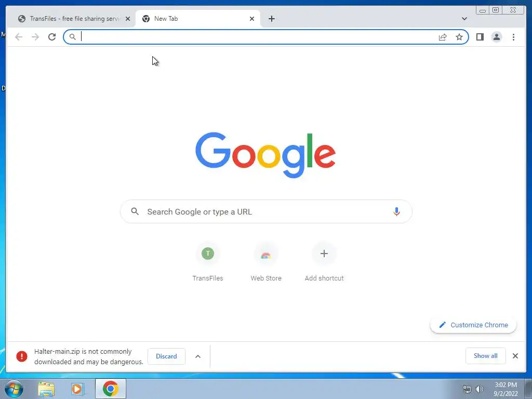This screenshot has height=399, width=532.
Task: Discard the Halter-main.zip download
Action: (x=166, y=356)
